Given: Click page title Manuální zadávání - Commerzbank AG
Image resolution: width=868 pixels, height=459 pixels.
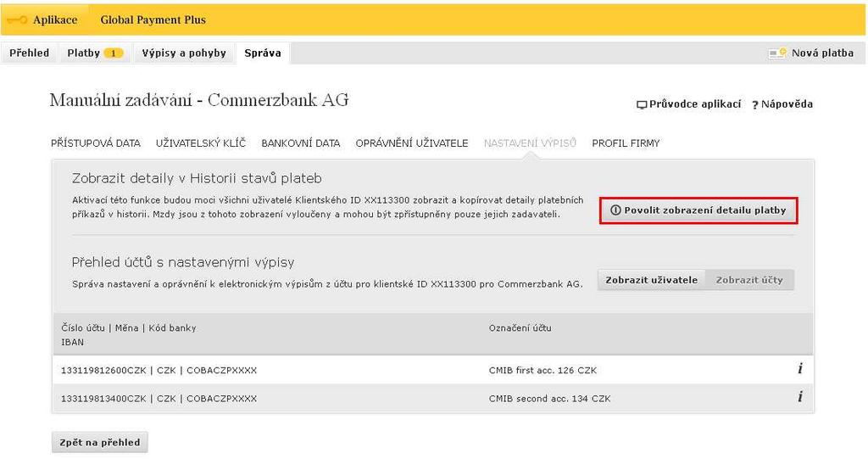Looking at the screenshot, I should click(199, 100).
